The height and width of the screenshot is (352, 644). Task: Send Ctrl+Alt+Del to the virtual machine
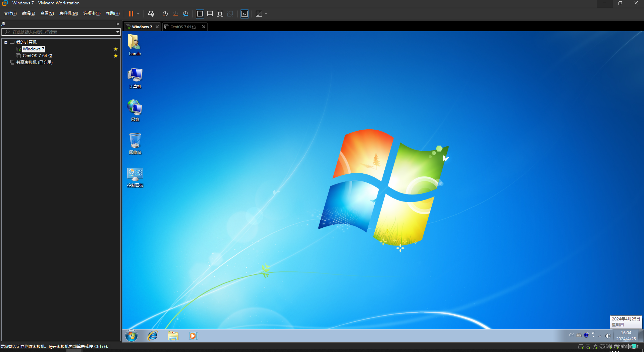[x=151, y=14]
